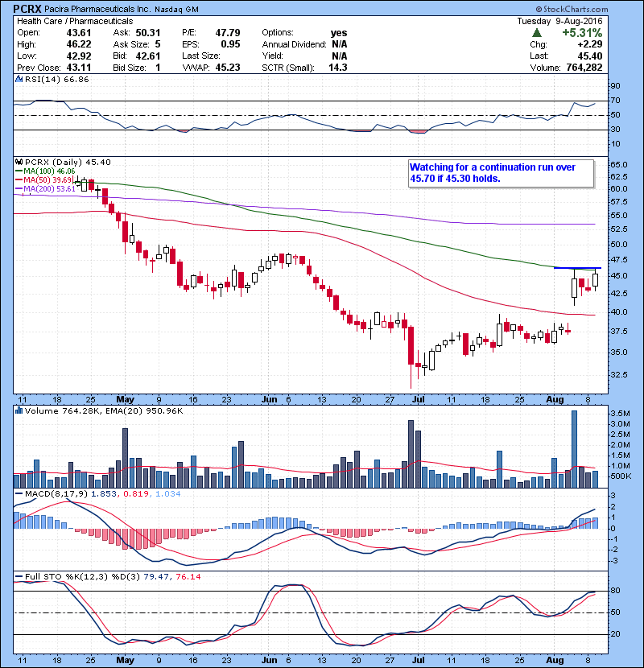Click the Jun label on price axis
Screen dimensions: 644x668
coord(270,400)
